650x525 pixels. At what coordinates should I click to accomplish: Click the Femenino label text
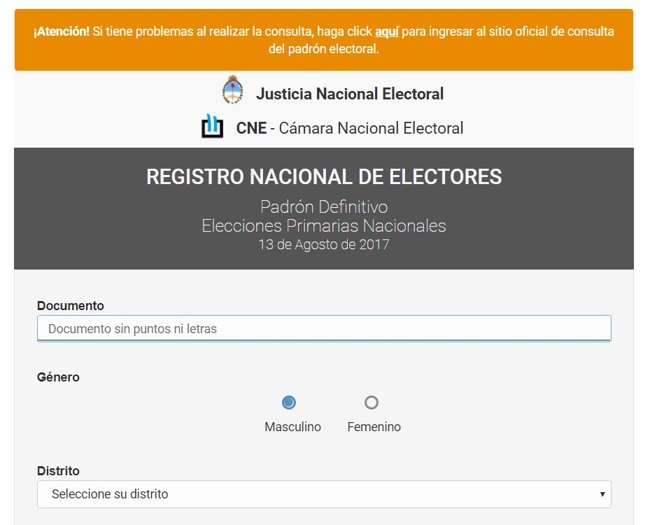(374, 427)
